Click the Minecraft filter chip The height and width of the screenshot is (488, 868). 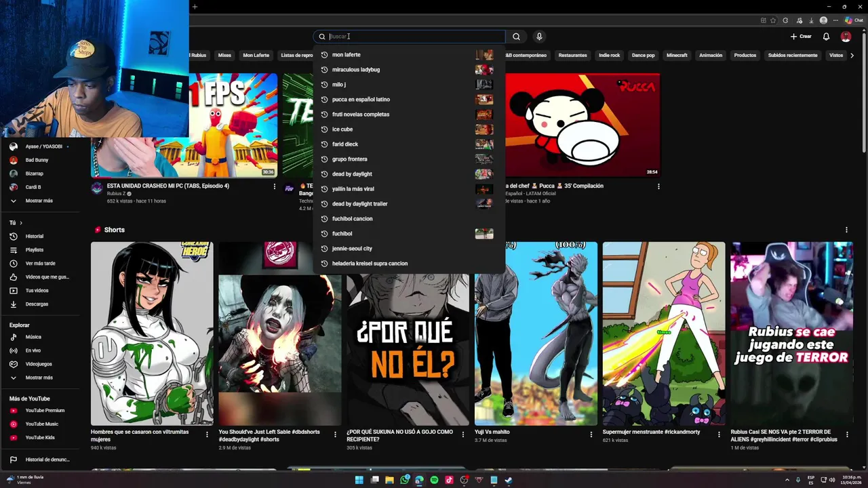click(x=677, y=56)
